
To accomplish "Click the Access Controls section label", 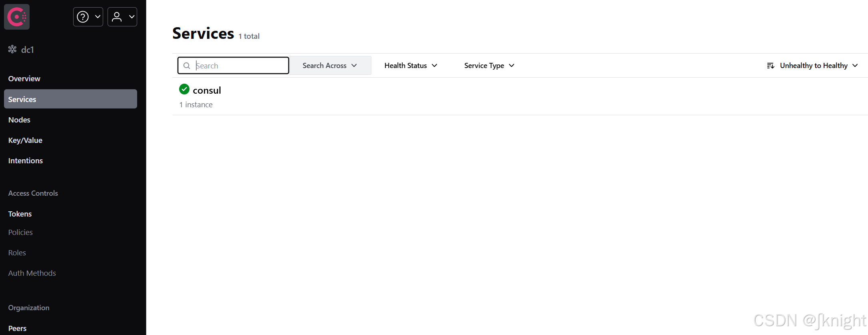I will (x=33, y=193).
